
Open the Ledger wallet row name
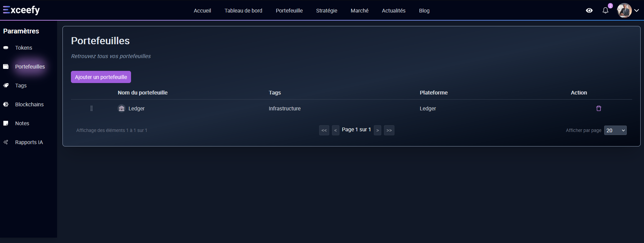(x=136, y=109)
